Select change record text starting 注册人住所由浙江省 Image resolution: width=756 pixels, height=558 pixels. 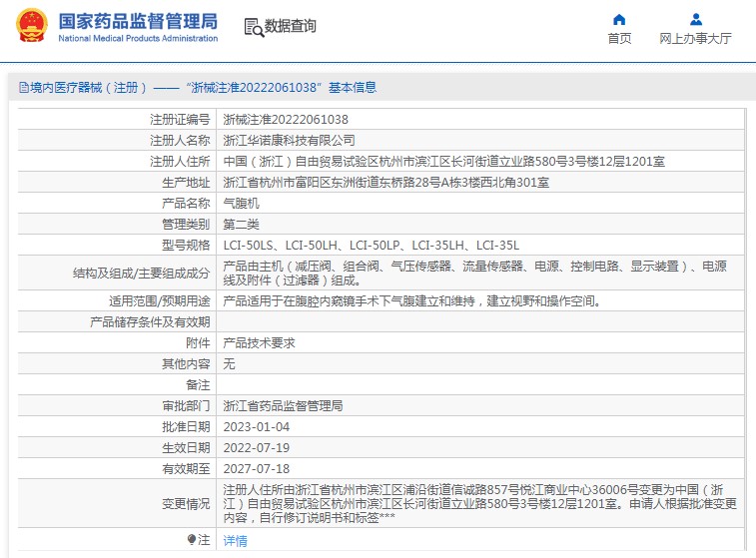479,503
